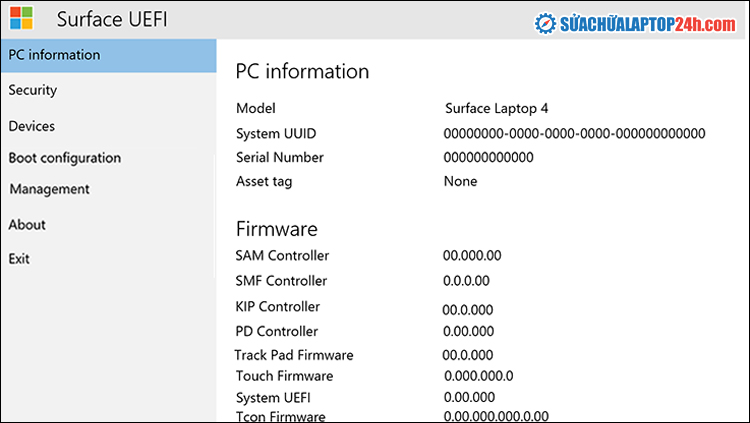Select PC information in sidebar

(x=109, y=56)
